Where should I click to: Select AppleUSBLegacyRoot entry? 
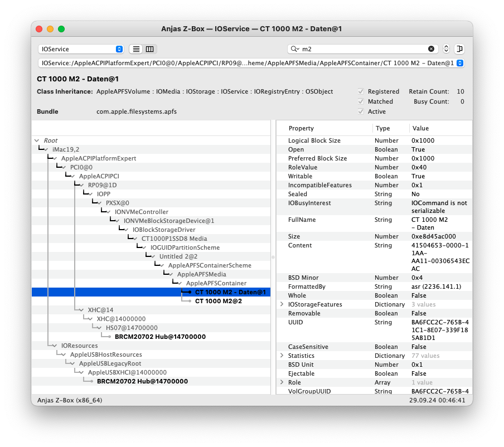pos(110,363)
